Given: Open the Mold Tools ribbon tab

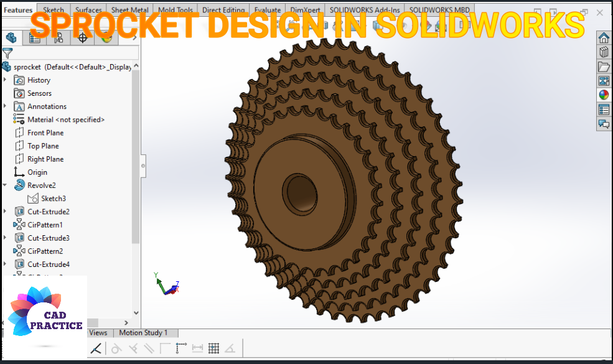Looking at the screenshot, I should [175, 10].
